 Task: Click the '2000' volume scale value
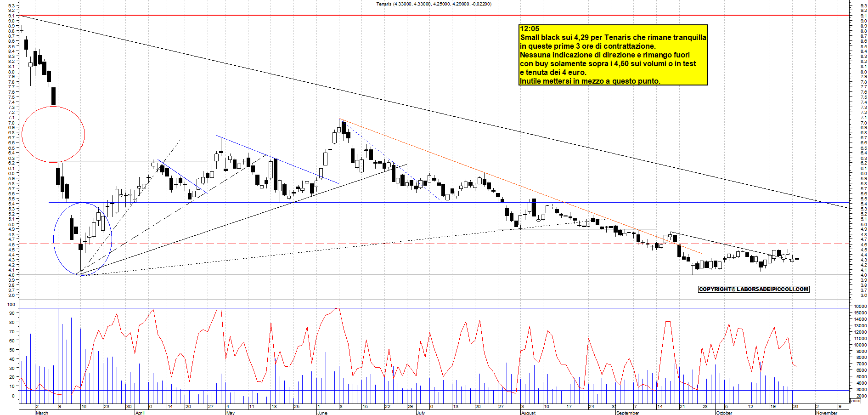click(x=862, y=396)
